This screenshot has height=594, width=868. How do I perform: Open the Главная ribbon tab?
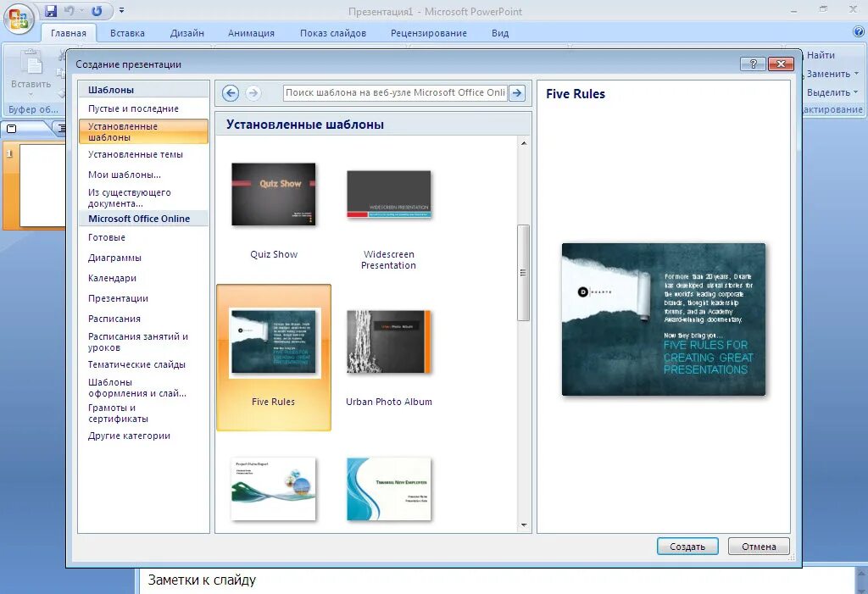click(69, 33)
